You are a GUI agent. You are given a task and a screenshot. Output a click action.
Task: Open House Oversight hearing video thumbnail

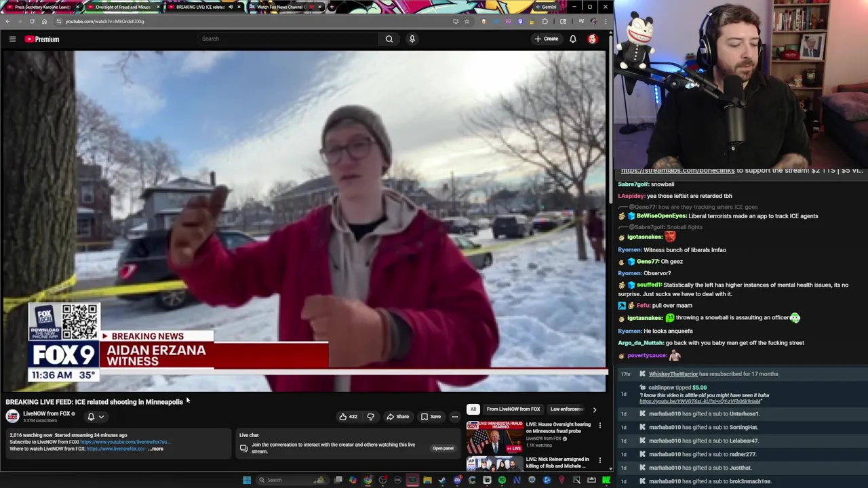(x=494, y=436)
